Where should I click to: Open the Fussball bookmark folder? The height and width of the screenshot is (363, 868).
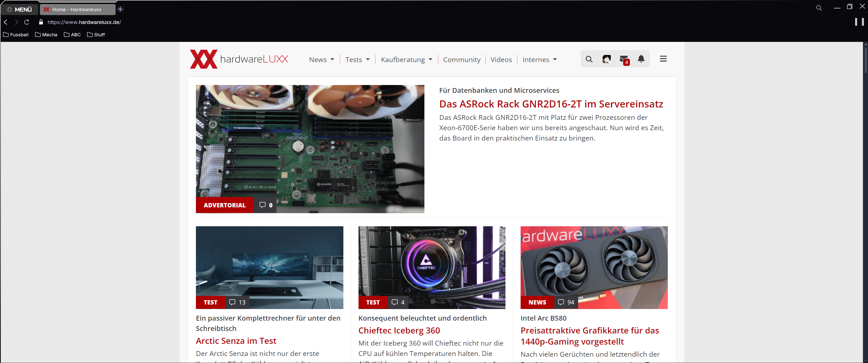coord(16,35)
